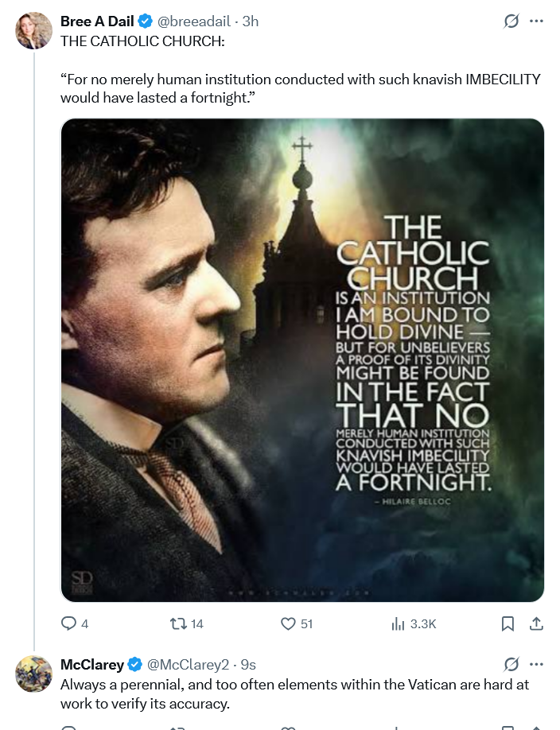The height and width of the screenshot is (730, 560).
Task: Click the 9s timestamp on McClarey's reply
Action: pos(247,664)
